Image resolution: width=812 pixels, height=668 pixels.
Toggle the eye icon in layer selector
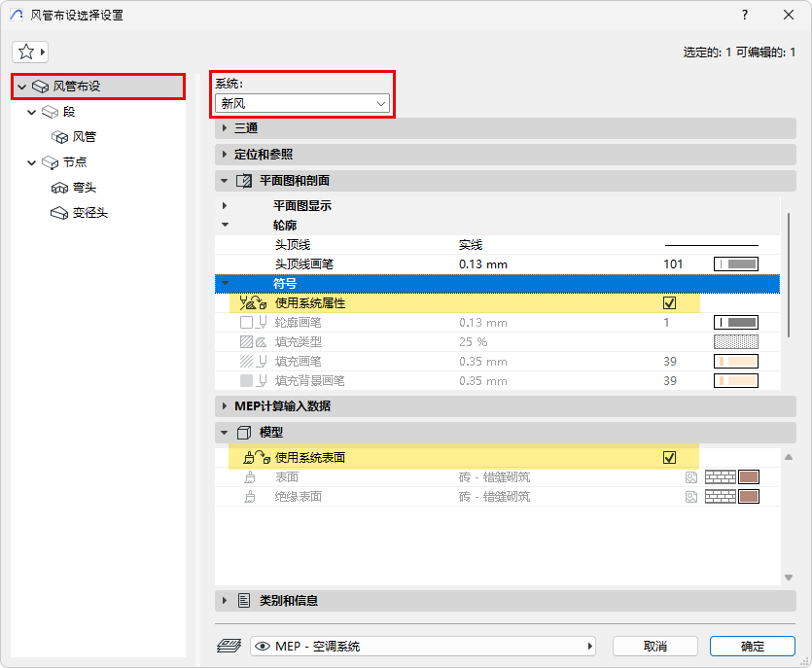[x=263, y=647]
